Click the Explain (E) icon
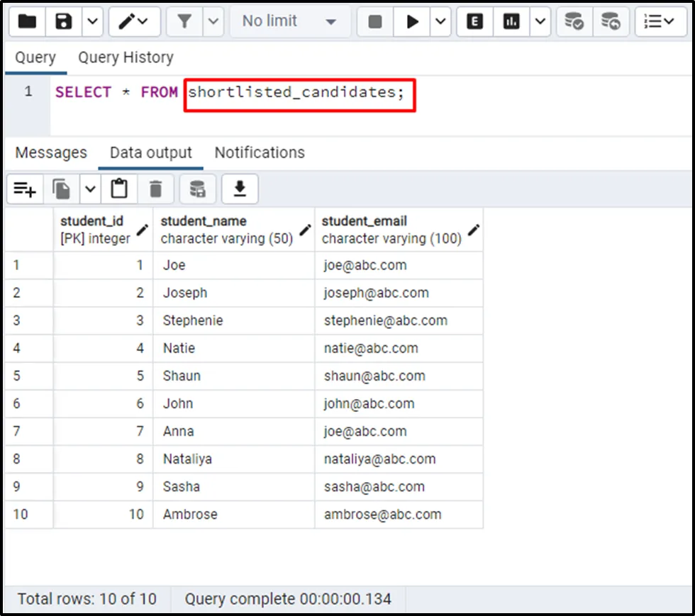This screenshot has height=616, width=695. click(475, 22)
